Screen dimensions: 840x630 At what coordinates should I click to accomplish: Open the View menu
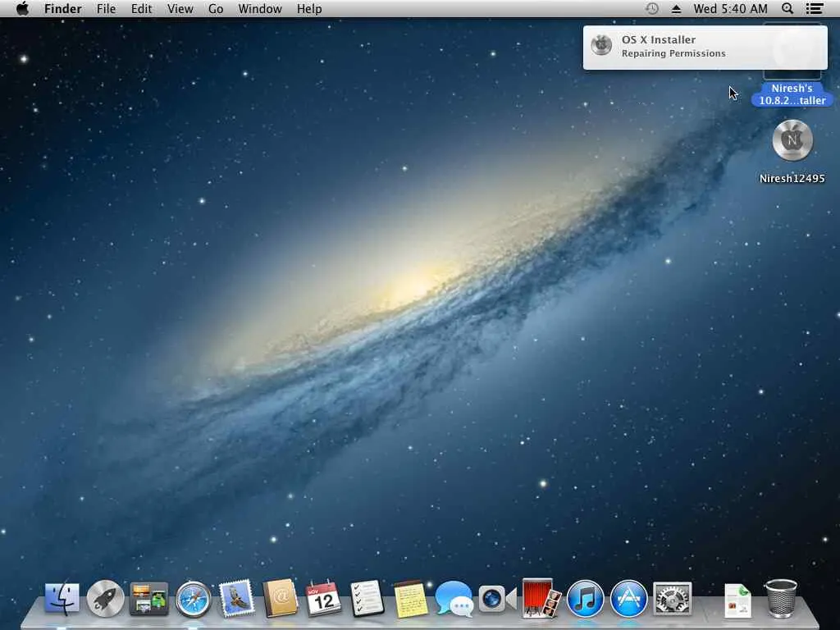[180, 9]
